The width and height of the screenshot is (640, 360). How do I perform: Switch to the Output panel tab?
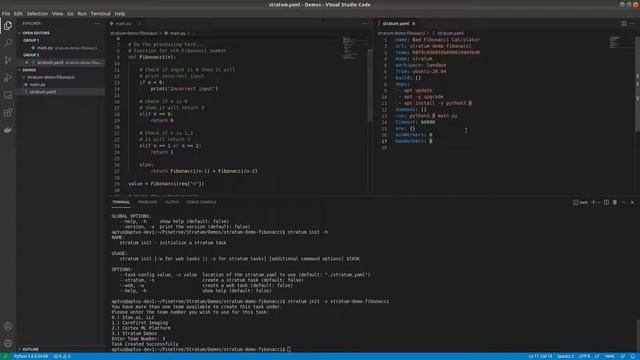pos(172,202)
